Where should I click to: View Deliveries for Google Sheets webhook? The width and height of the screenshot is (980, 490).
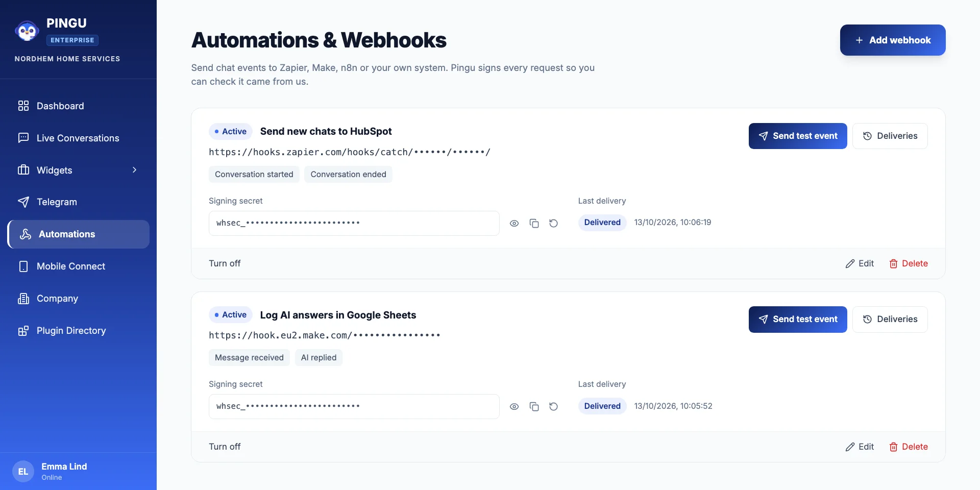tap(890, 320)
